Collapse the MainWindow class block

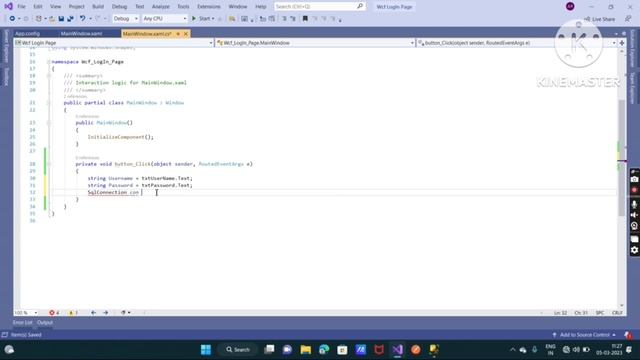(x=49, y=102)
